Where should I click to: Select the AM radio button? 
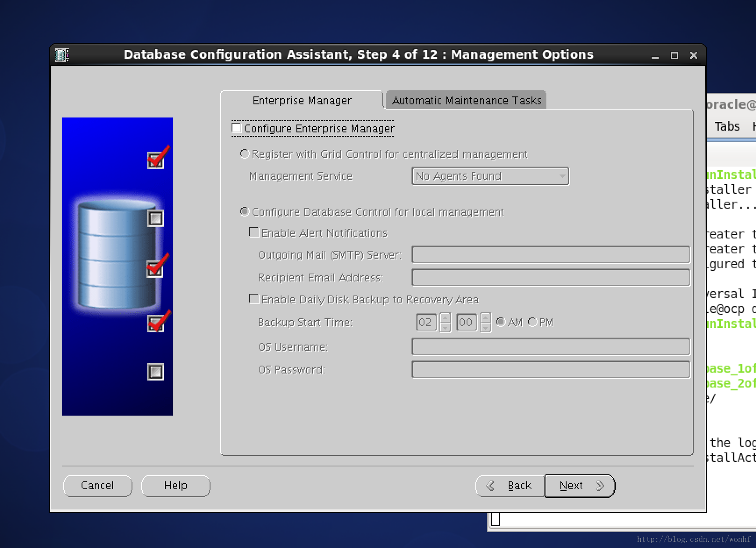tap(500, 322)
